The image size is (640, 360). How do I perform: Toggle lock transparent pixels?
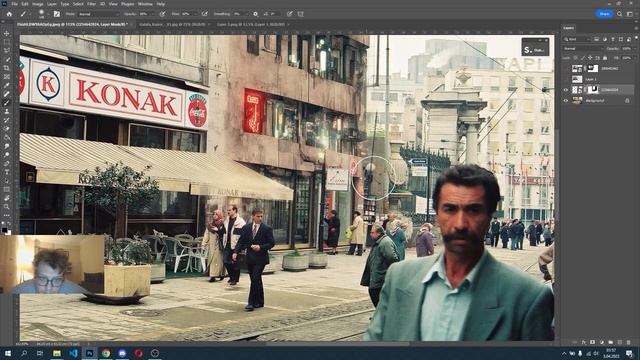tap(576, 58)
